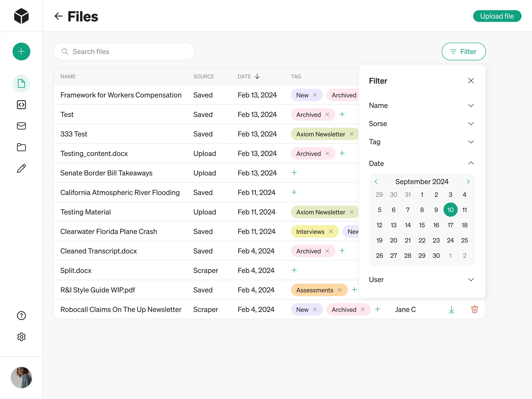Delete the Robocall Claims newsletter file
The height and width of the screenshot is (399, 532).
[474, 309]
